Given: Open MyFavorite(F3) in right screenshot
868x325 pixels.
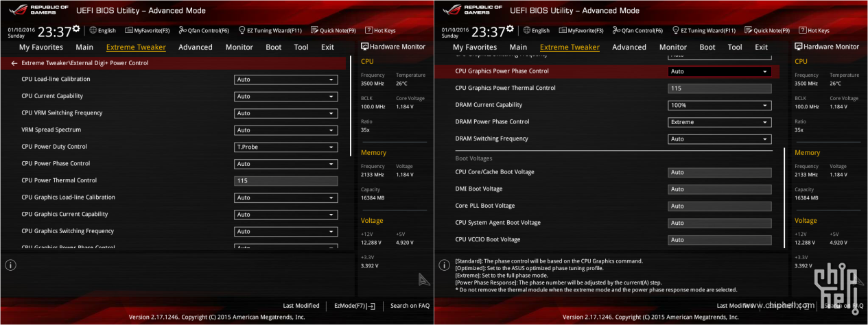Looking at the screenshot, I should 581,30.
